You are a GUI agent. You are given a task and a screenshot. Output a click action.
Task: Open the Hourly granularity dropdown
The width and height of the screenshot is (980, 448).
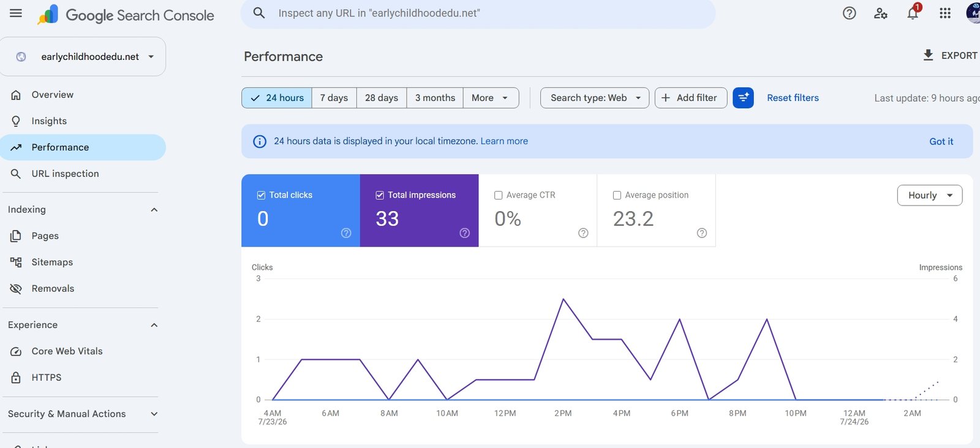click(x=930, y=195)
